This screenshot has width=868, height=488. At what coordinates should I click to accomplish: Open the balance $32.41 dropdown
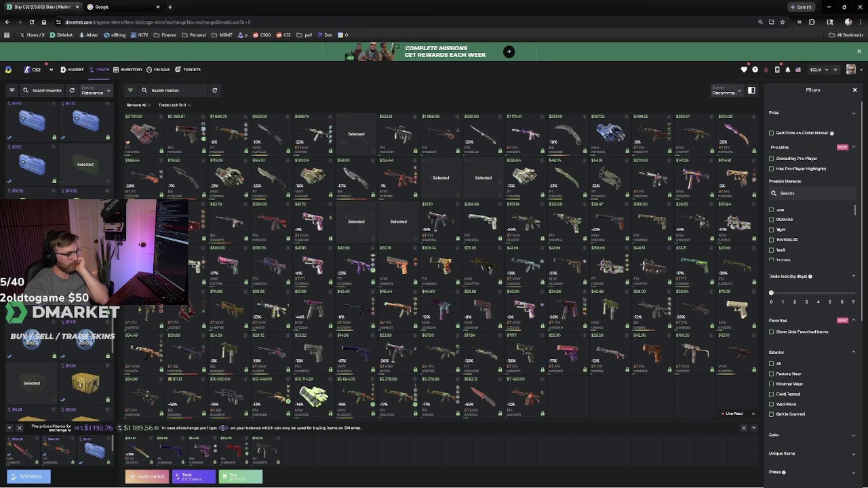pos(818,69)
